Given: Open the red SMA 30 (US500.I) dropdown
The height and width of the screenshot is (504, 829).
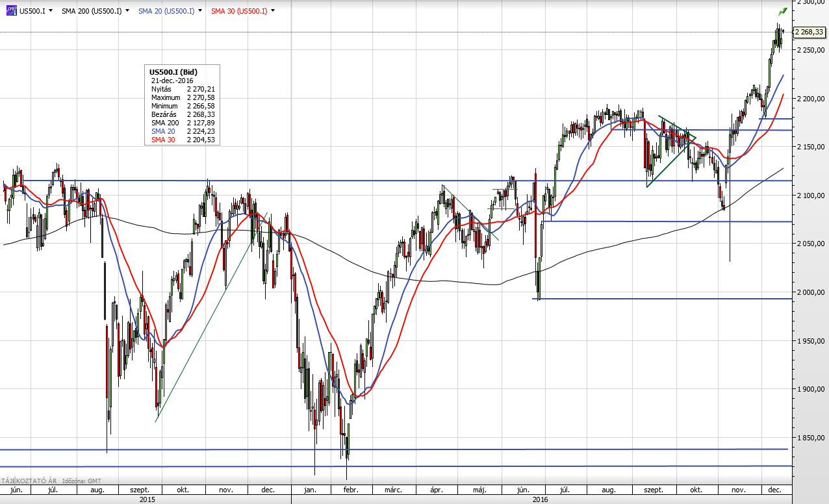Looking at the screenshot, I should (272, 11).
